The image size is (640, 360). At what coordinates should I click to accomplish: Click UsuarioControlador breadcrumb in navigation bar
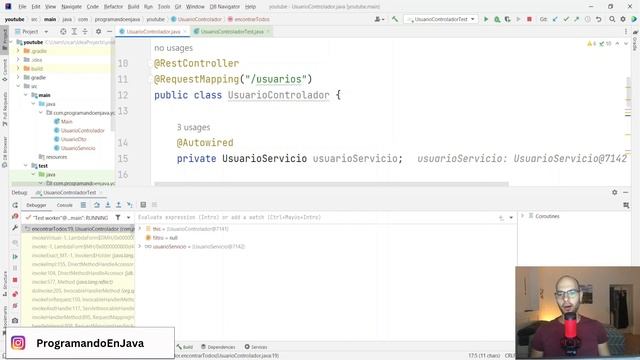196,19
